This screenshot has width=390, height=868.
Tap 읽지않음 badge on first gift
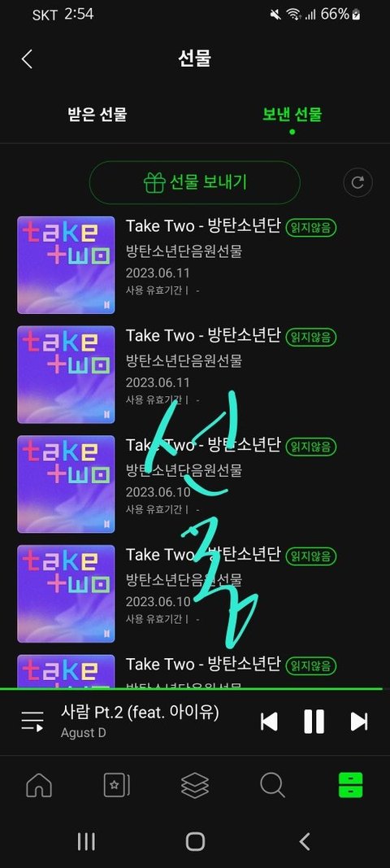(x=311, y=228)
